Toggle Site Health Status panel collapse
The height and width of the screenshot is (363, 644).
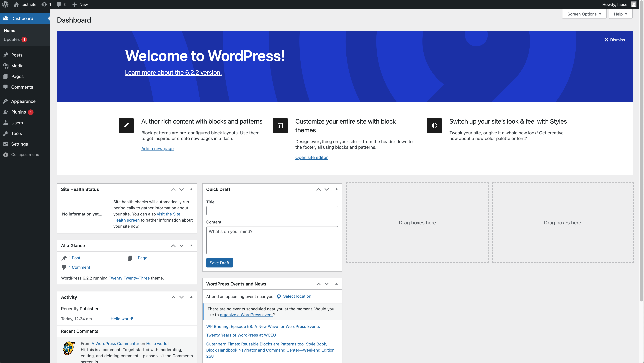[191, 189]
